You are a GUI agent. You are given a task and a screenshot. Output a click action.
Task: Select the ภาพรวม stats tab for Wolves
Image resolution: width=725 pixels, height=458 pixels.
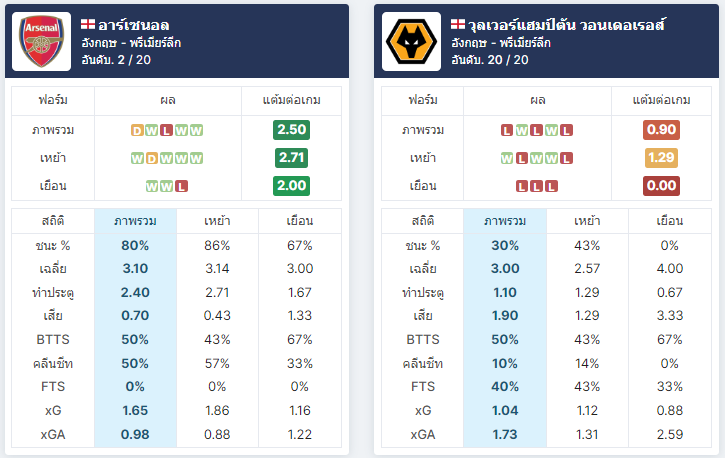click(505, 221)
